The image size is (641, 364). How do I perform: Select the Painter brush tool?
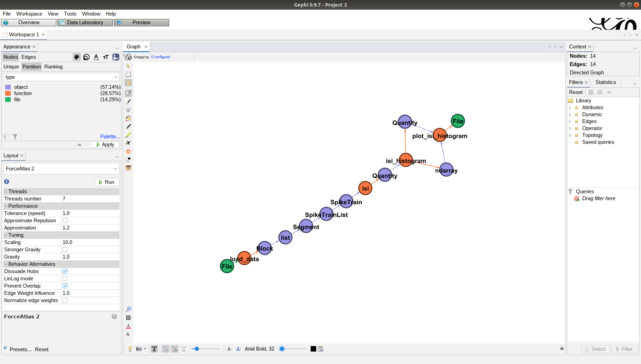(x=128, y=102)
